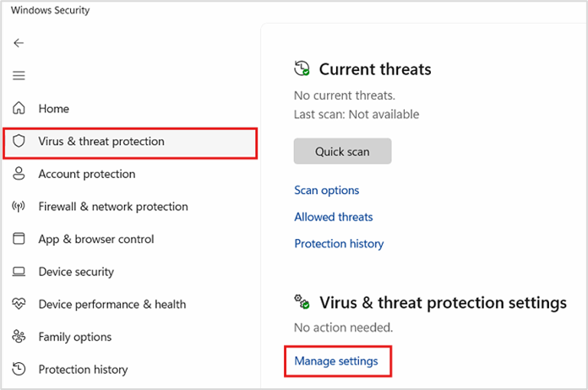
Task: Open Scan options link
Action: (327, 190)
